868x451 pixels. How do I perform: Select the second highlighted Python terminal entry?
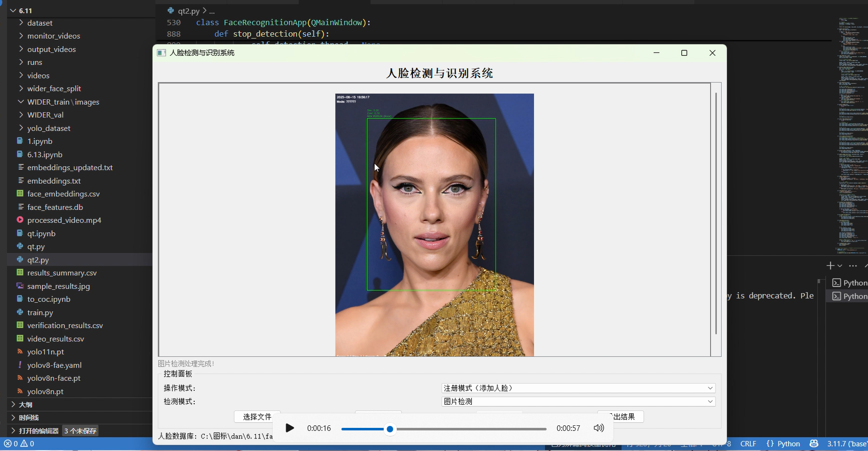pyautogui.click(x=849, y=296)
